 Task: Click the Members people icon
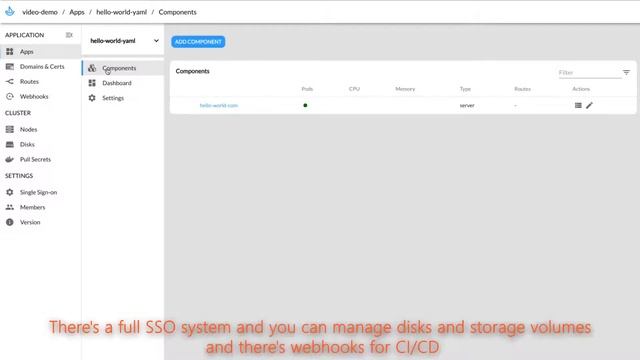click(x=10, y=207)
